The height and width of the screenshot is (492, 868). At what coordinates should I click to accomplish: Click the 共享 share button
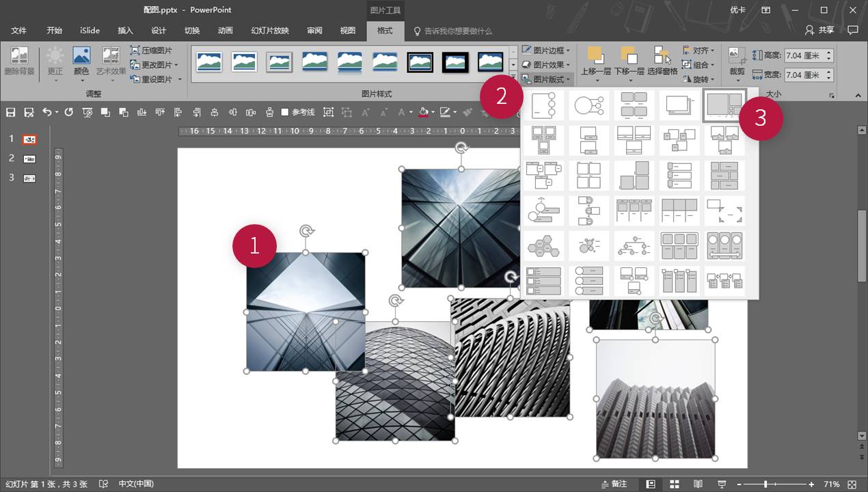(x=819, y=30)
